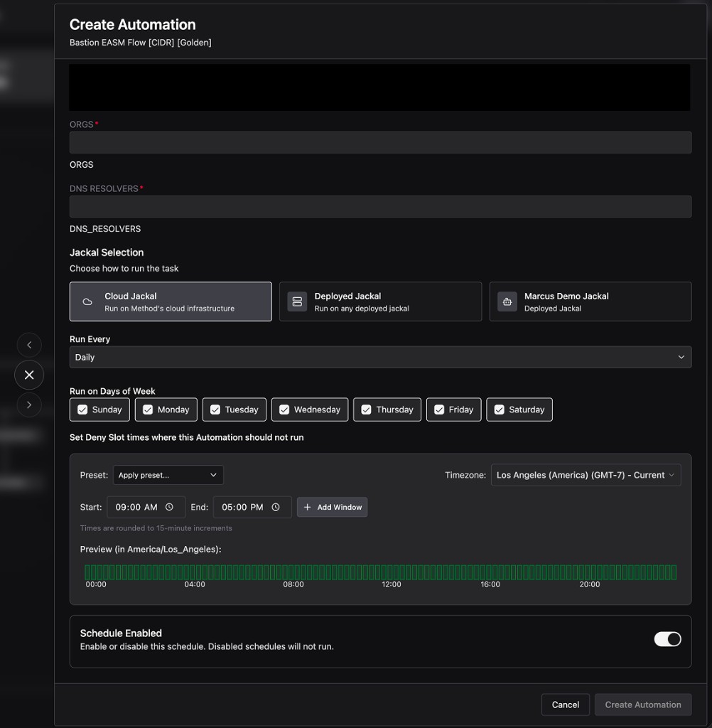Screen dimensions: 712x728
Task: Open the Timezone Los Angeles dropdown
Action: (x=586, y=475)
